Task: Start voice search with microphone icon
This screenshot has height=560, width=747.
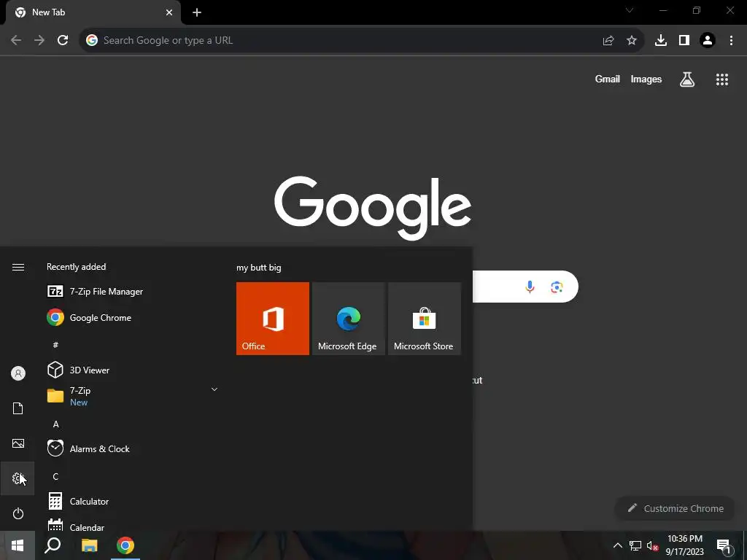Action: click(x=530, y=287)
